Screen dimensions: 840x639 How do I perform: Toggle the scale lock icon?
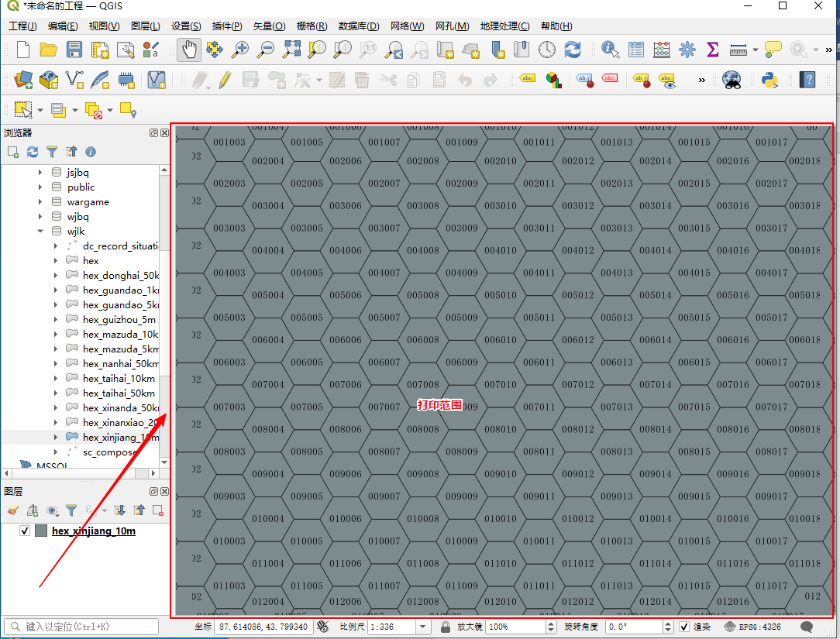(x=446, y=627)
